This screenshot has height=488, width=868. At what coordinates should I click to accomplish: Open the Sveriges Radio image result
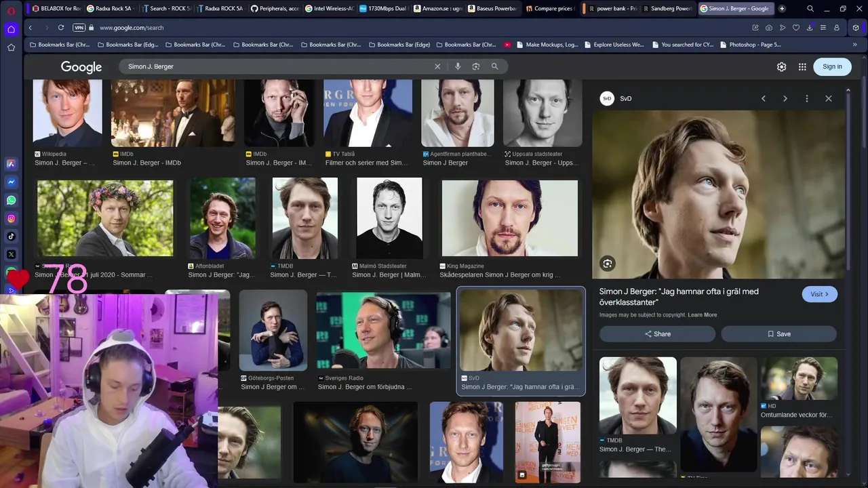coord(384,331)
